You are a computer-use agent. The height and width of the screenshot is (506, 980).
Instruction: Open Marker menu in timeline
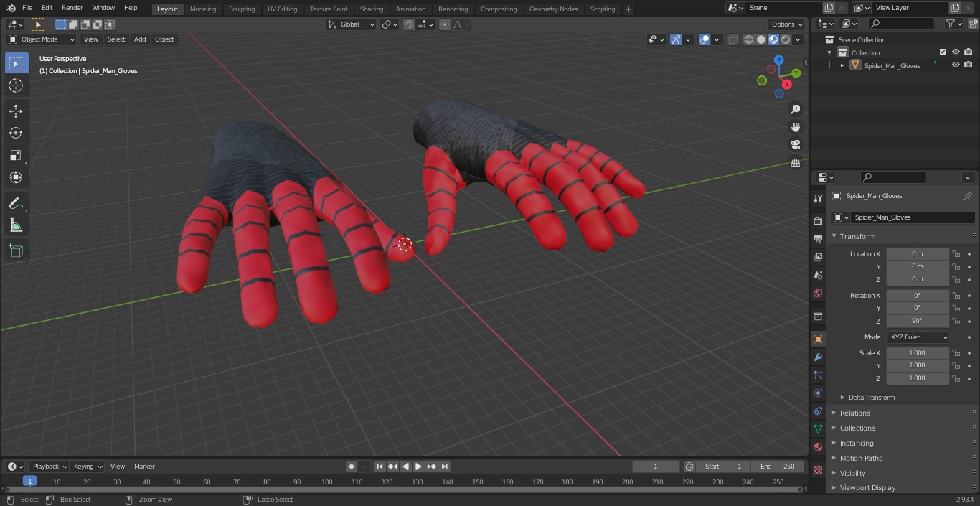(x=144, y=467)
